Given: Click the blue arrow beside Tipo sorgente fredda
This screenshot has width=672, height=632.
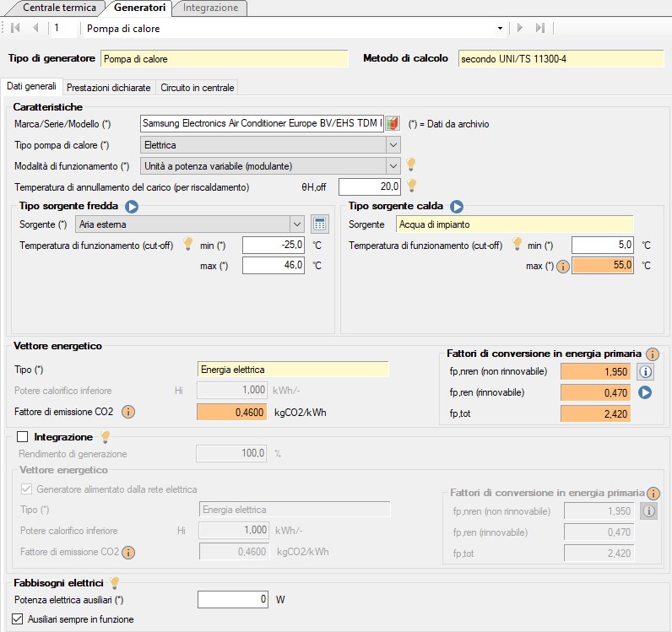Looking at the screenshot, I should tap(132, 206).
